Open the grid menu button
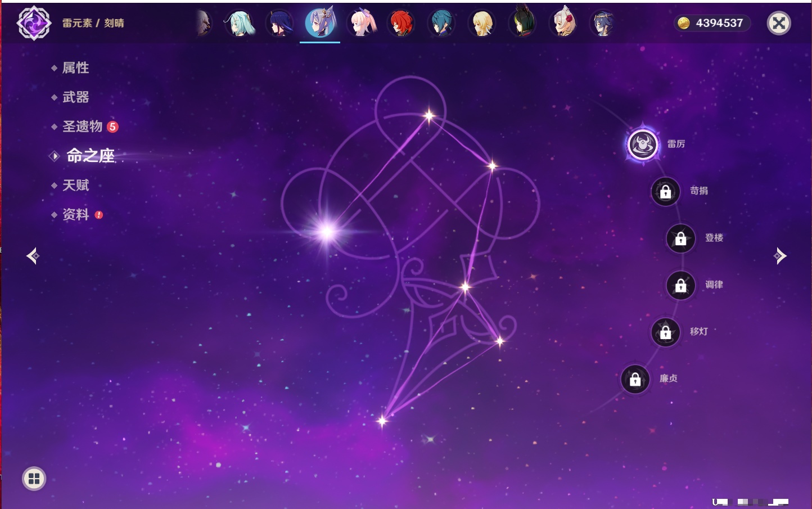 pos(34,479)
